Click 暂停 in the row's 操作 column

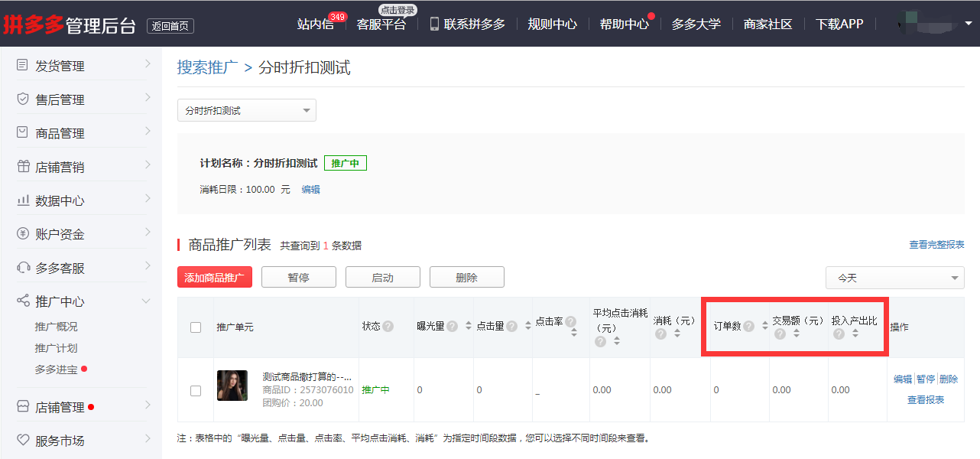coord(926,379)
